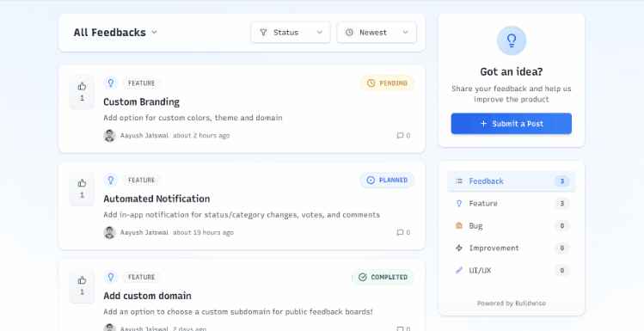
Task: Filter by the Improvement category
Action: tap(512, 248)
